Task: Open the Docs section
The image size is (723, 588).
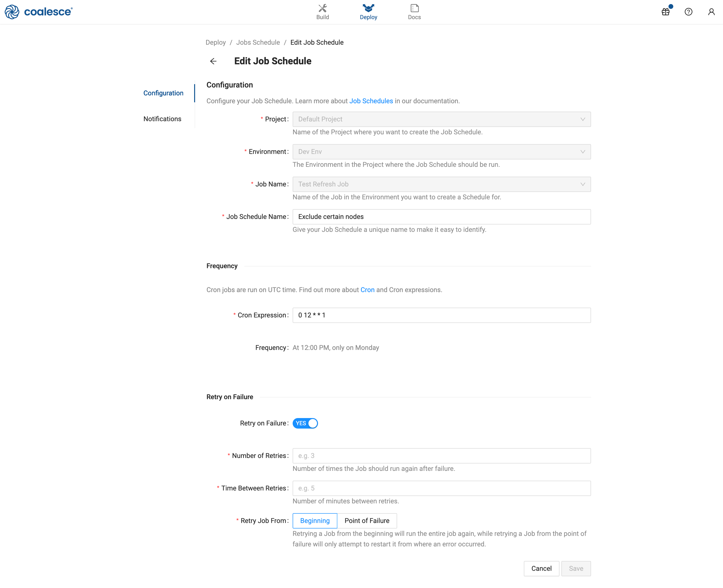Action: click(414, 12)
